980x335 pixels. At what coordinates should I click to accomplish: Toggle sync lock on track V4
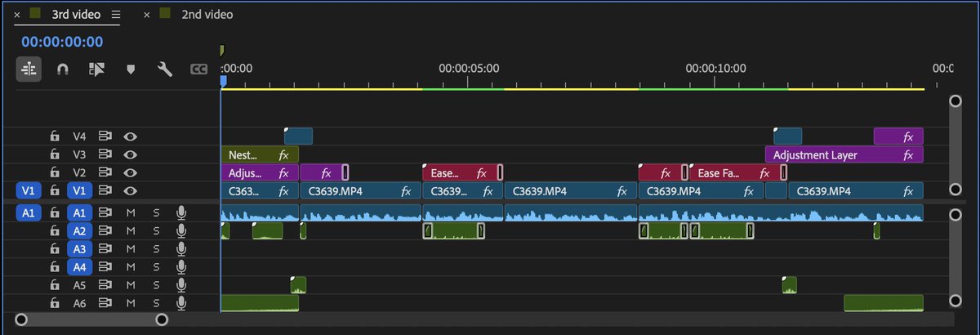[x=105, y=136]
